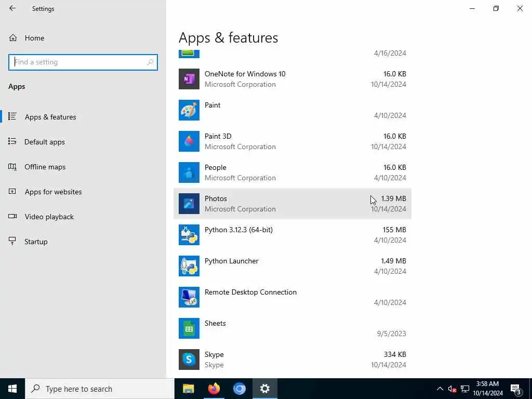Screen dimensions: 532x399
Task: Open the Default apps section
Action: [x=83, y=142]
